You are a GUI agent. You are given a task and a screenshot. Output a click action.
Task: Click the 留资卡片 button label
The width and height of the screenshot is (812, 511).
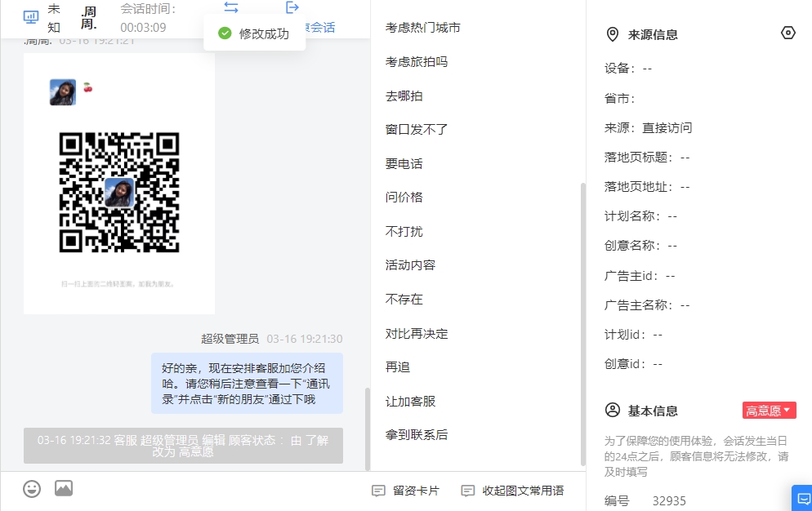tap(416, 491)
